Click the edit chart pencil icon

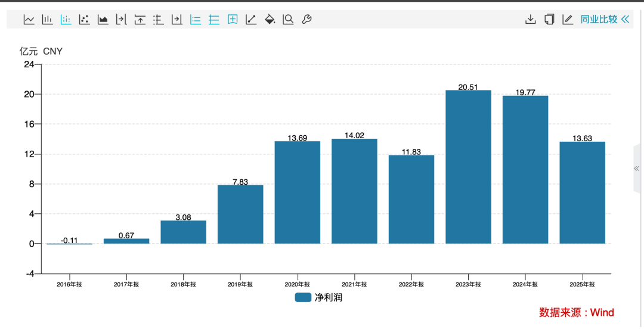568,19
